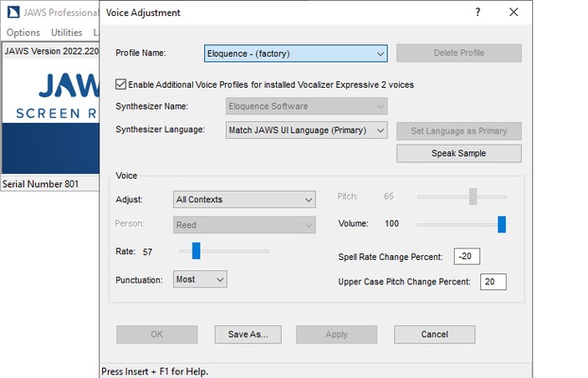Click the Cancel button
Screen dimensions: 588x378
434,335
